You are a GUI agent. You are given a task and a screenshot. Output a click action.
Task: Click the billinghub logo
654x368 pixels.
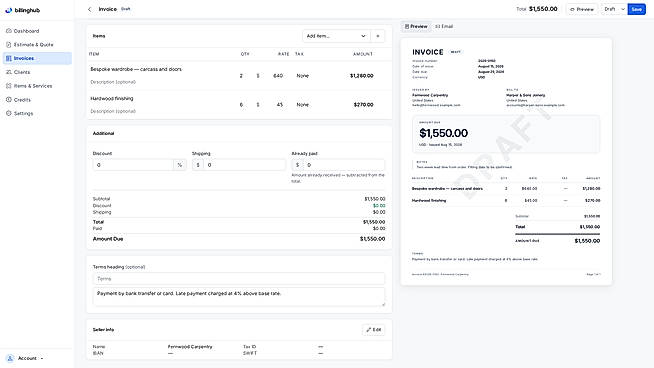pos(23,10)
